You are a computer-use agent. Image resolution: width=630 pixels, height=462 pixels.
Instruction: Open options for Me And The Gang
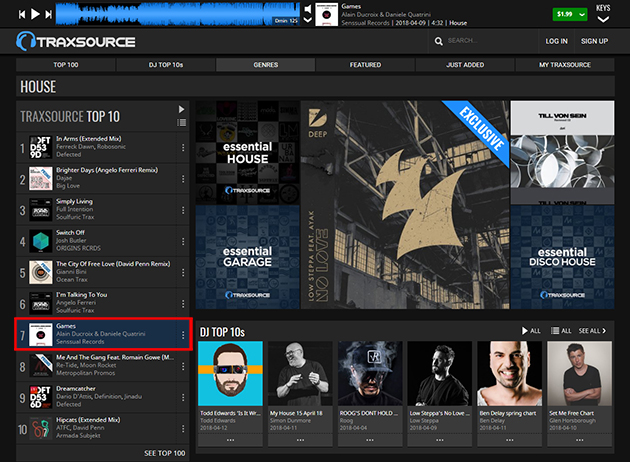[x=183, y=366]
